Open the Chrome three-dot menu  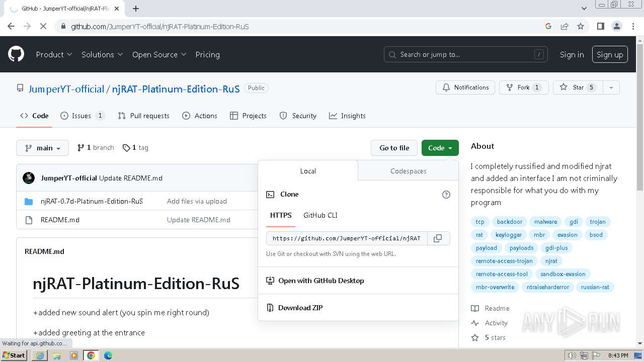(632, 26)
